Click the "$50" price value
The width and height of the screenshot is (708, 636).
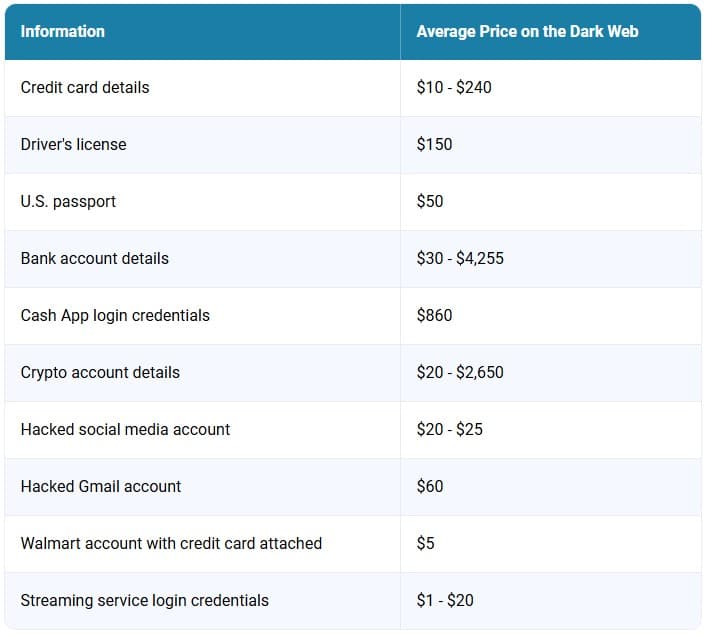point(430,201)
